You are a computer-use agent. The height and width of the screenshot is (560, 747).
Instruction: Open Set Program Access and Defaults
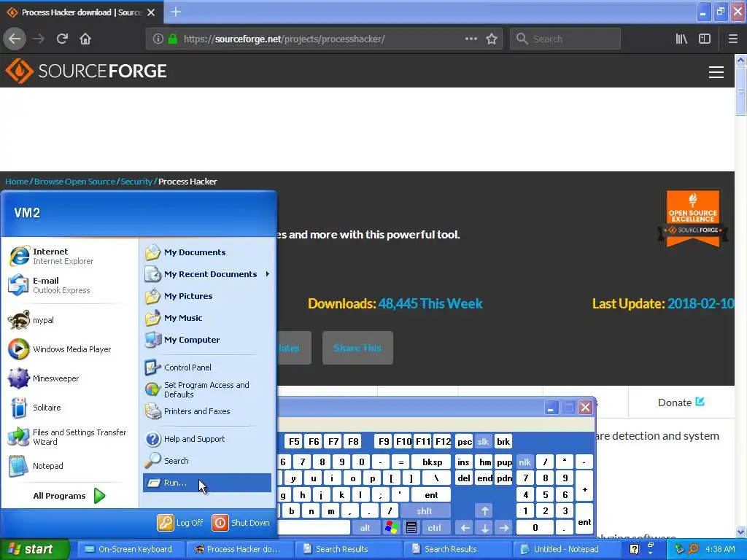(x=207, y=389)
